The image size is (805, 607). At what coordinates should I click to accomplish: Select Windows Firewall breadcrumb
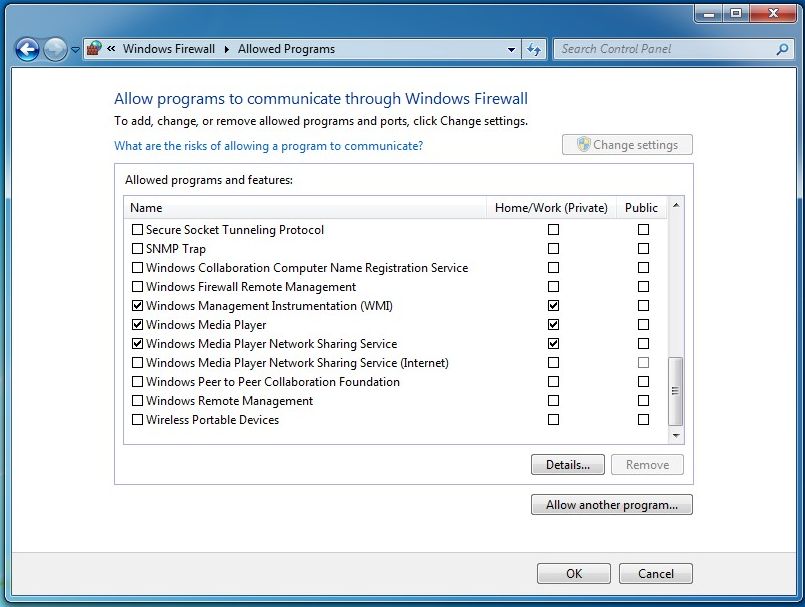pos(169,49)
